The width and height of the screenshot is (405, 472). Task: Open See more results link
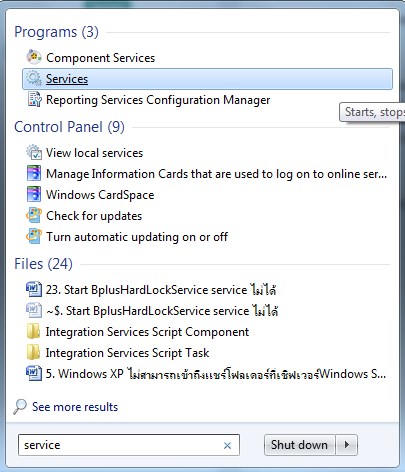(75, 407)
